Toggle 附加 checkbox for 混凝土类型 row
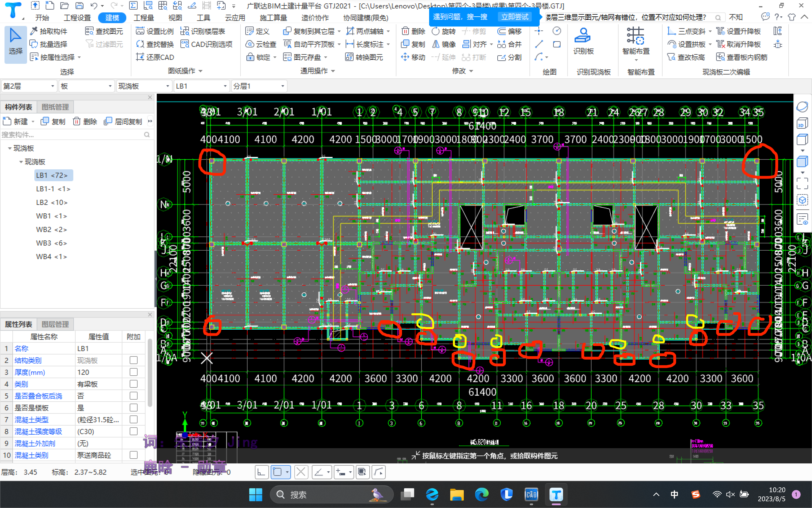Screen dimensions: 812x508 134,419
